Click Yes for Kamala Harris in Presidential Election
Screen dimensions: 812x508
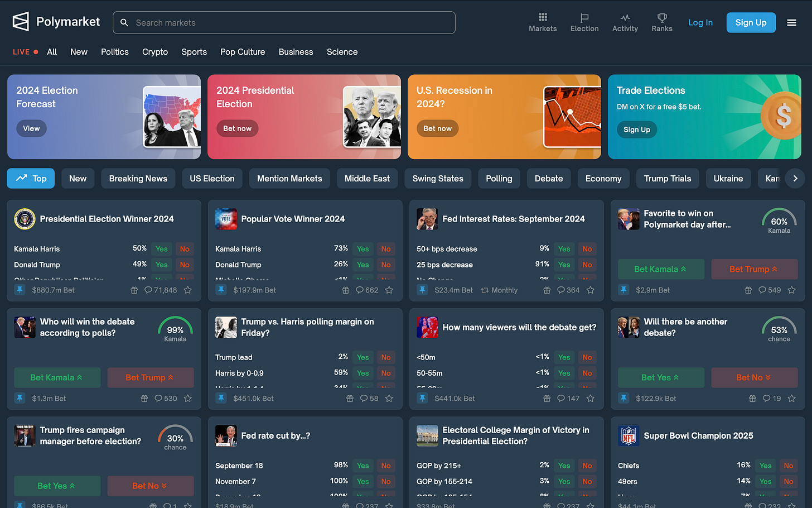pos(162,249)
